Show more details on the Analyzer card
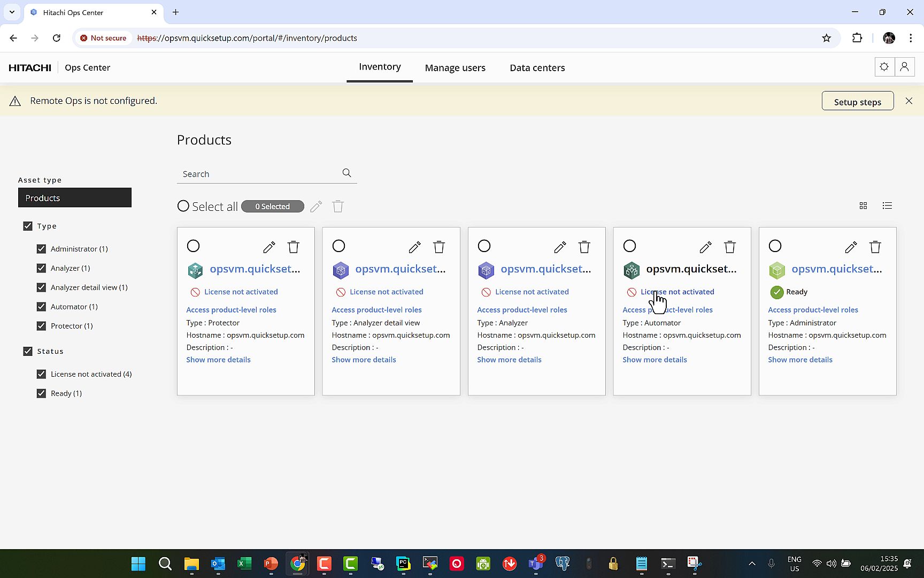924x578 pixels. click(509, 360)
